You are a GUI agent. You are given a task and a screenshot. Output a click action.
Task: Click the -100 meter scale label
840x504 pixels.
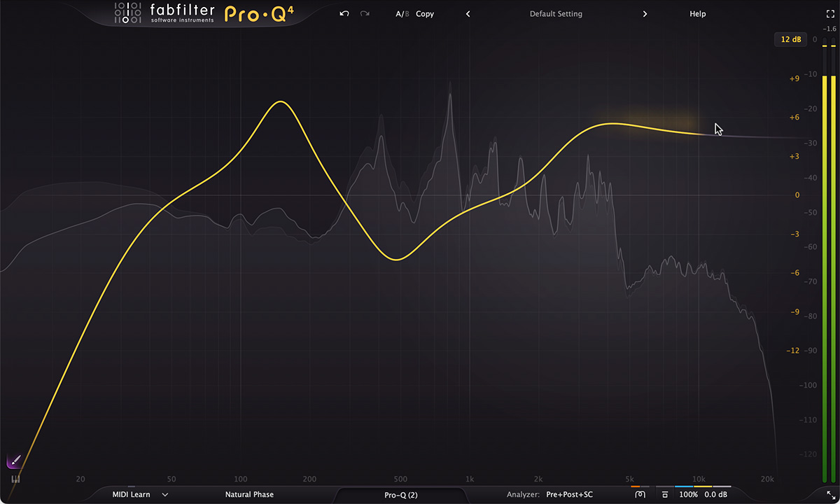click(x=808, y=386)
